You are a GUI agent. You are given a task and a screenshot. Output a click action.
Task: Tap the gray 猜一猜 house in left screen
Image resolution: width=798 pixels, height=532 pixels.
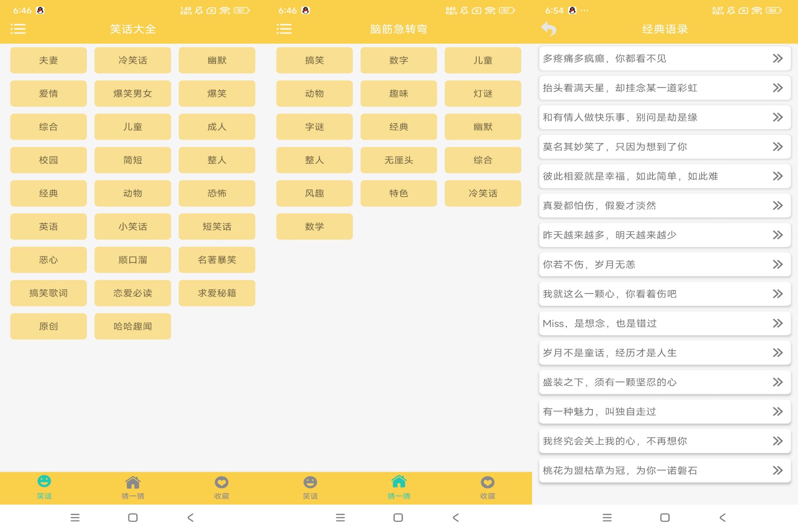(x=133, y=482)
